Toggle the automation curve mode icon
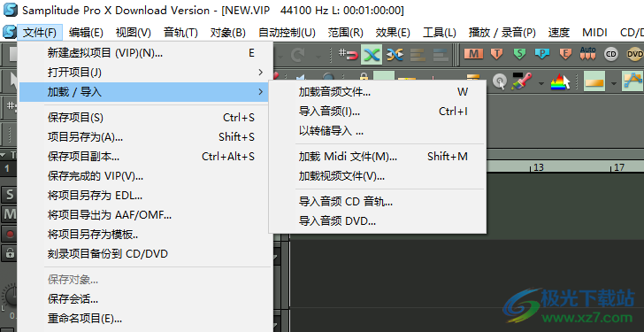The image size is (644, 332). point(632,81)
